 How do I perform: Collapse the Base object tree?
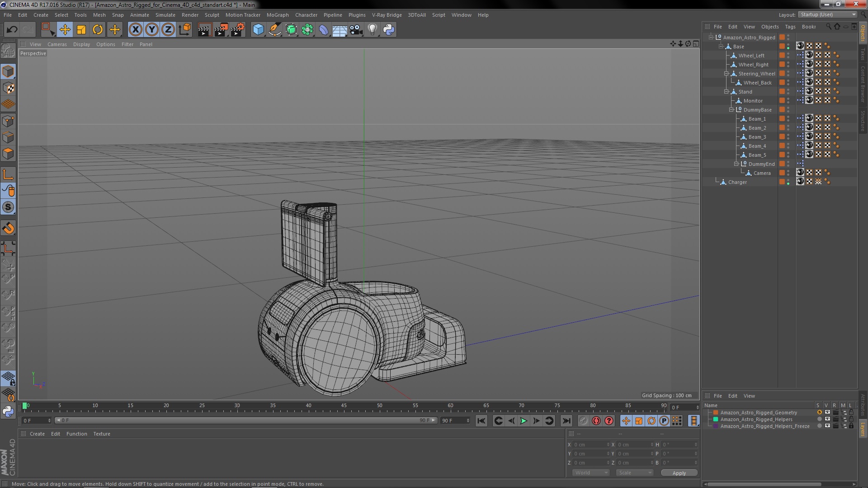(721, 46)
